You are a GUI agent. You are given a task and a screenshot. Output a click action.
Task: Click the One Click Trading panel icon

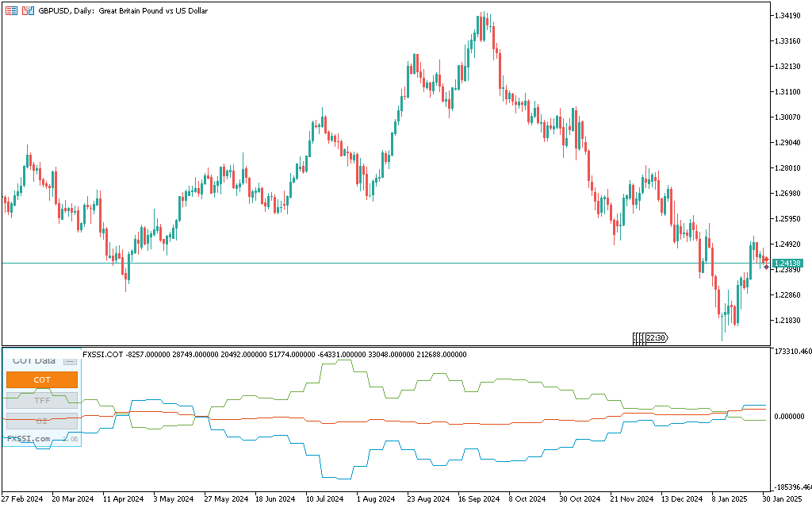coord(29,10)
